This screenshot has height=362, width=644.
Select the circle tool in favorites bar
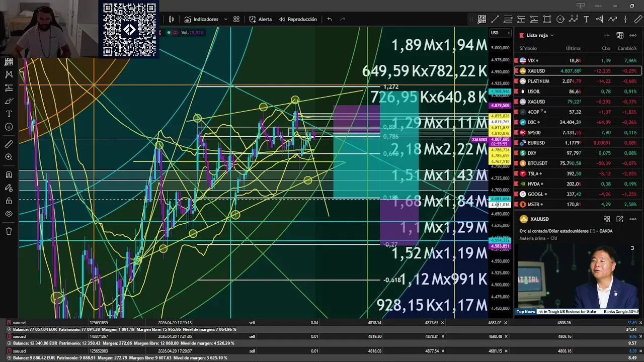tap(560, 19)
